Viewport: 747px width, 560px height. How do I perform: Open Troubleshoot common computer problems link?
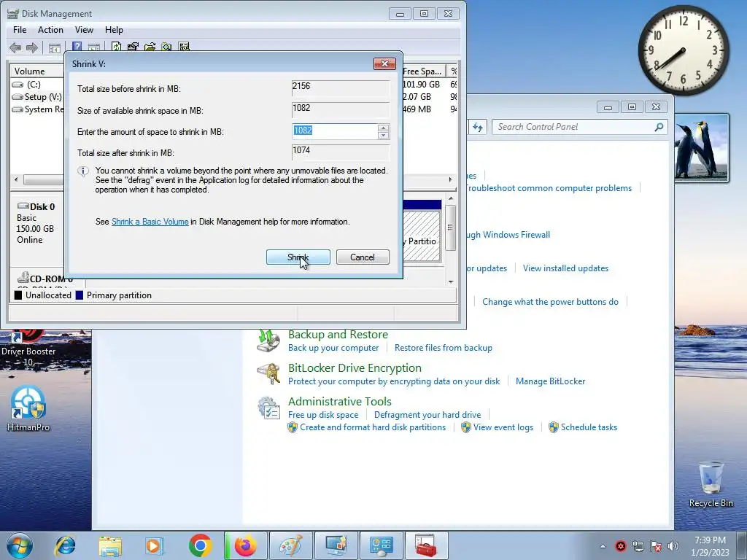pos(549,188)
